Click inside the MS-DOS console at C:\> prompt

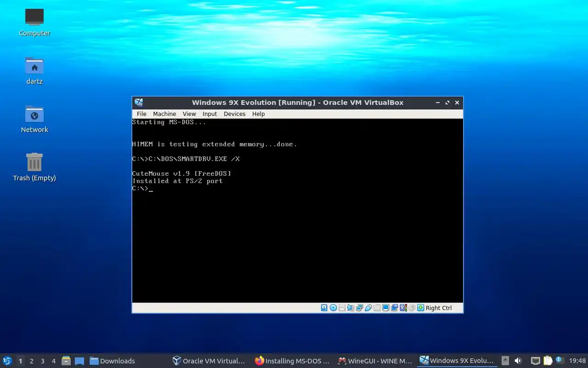click(142, 189)
